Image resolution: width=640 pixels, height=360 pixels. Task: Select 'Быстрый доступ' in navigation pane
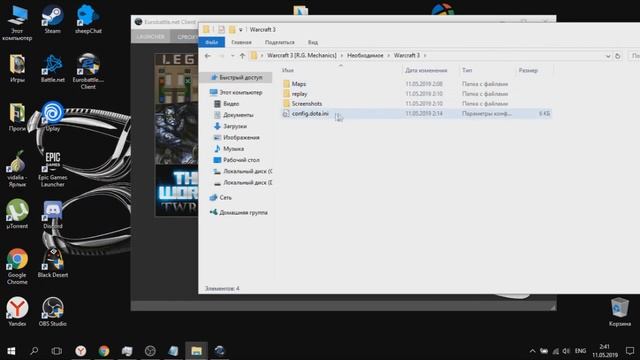point(237,78)
